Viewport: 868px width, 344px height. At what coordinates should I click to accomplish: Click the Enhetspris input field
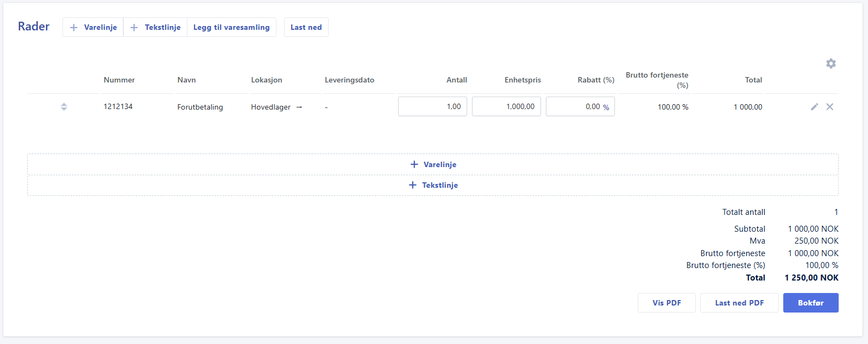(x=506, y=107)
